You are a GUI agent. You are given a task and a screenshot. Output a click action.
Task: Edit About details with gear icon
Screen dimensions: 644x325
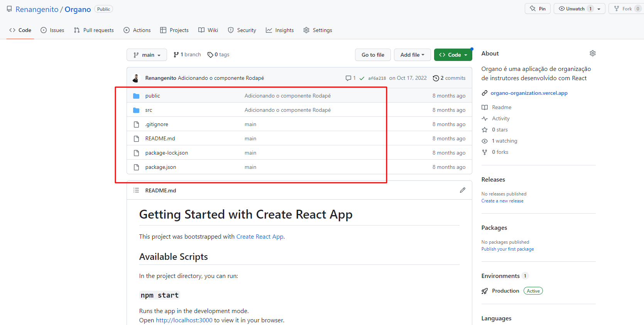(593, 53)
